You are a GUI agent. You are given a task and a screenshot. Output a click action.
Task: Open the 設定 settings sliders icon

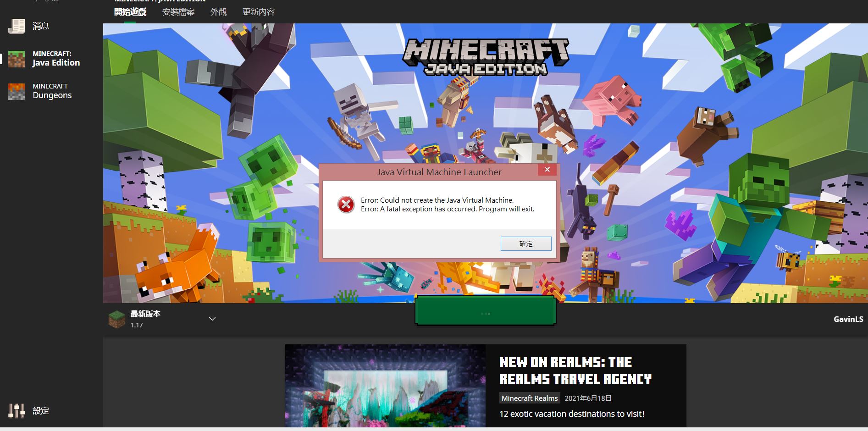click(17, 411)
